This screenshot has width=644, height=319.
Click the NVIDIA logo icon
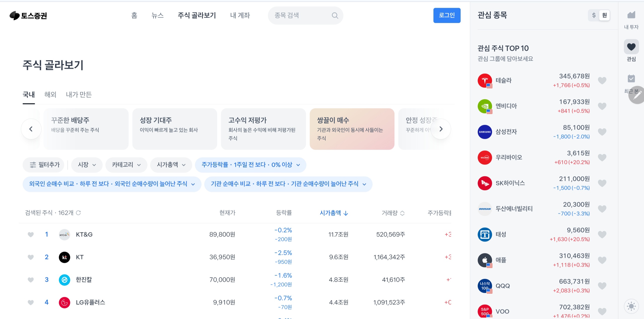[485, 106]
